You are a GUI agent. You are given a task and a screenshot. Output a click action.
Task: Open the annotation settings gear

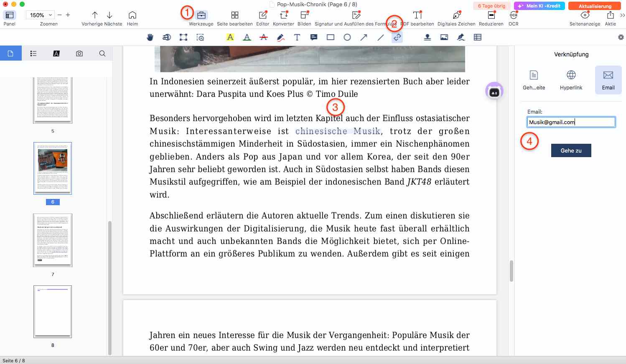[x=621, y=37]
